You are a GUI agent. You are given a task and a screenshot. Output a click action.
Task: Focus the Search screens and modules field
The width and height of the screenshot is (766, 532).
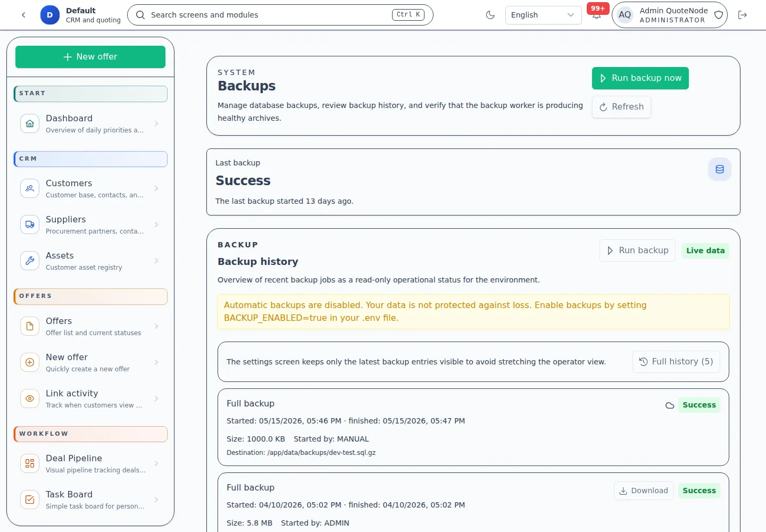point(280,15)
